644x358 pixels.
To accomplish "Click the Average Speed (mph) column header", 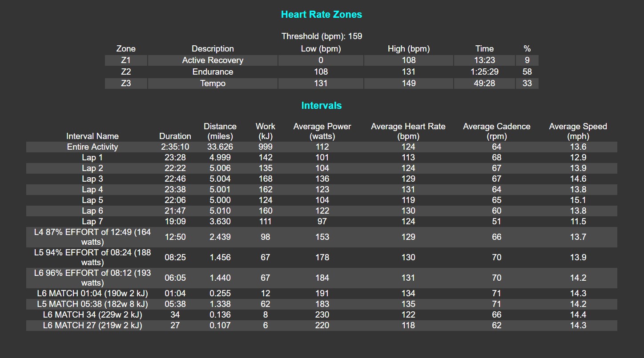I will point(578,131).
